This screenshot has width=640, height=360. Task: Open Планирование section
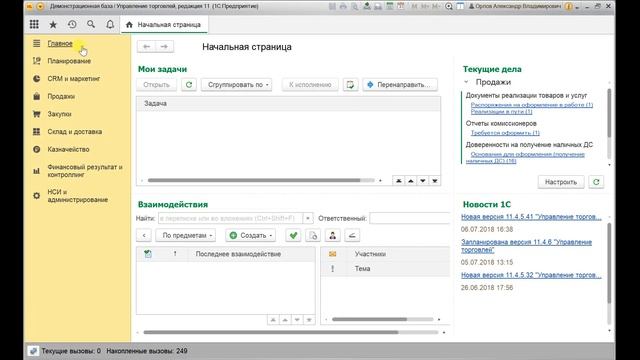69,61
